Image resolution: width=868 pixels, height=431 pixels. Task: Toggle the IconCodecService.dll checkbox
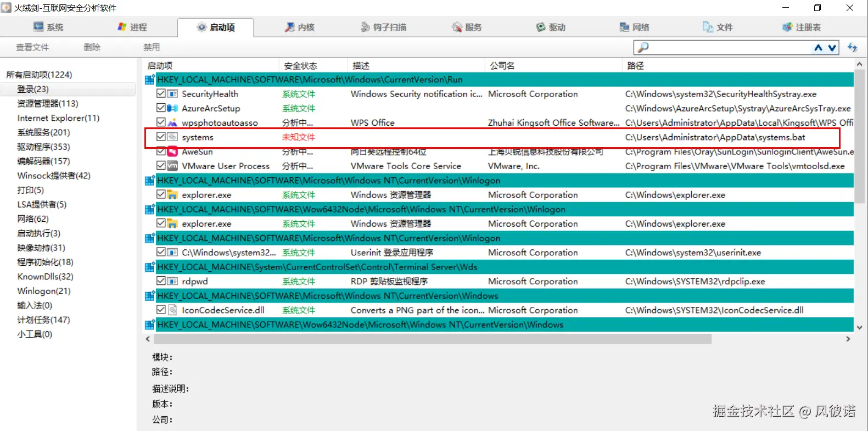point(161,310)
